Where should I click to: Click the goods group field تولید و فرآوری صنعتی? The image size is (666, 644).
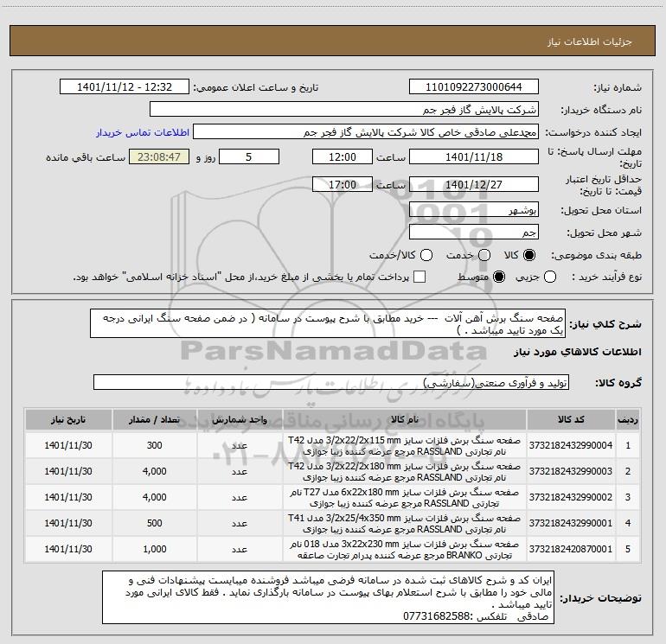point(331,382)
